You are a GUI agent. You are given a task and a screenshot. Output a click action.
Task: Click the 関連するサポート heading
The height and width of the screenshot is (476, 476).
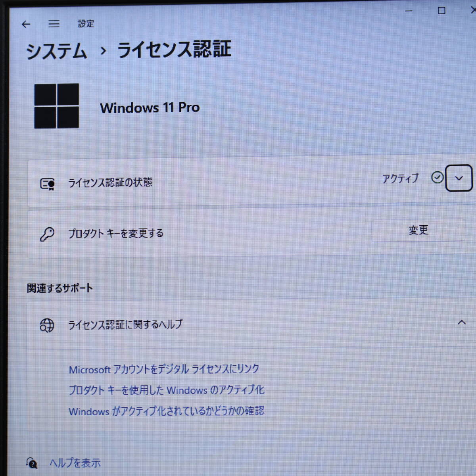(60, 288)
